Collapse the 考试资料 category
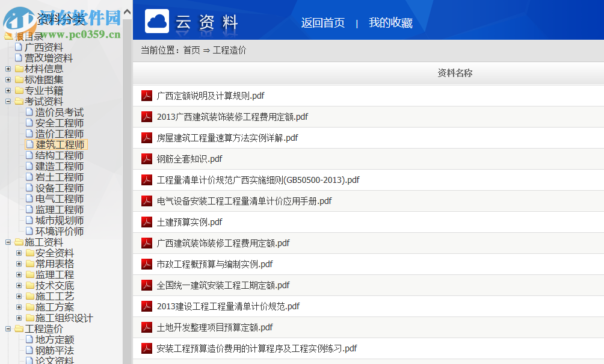The image size is (604, 364). coord(9,100)
